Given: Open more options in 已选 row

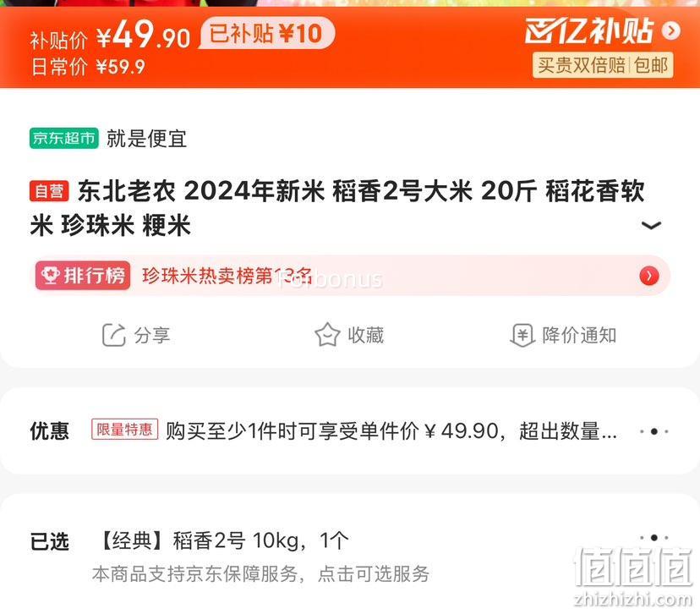Looking at the screenshot, I should click(x=654, y=537).
